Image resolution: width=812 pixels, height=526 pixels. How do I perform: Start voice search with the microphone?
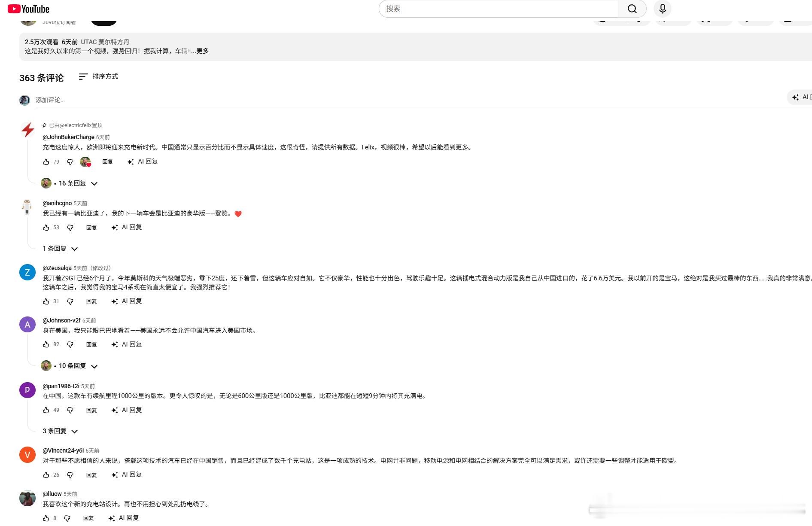(663, 9)
